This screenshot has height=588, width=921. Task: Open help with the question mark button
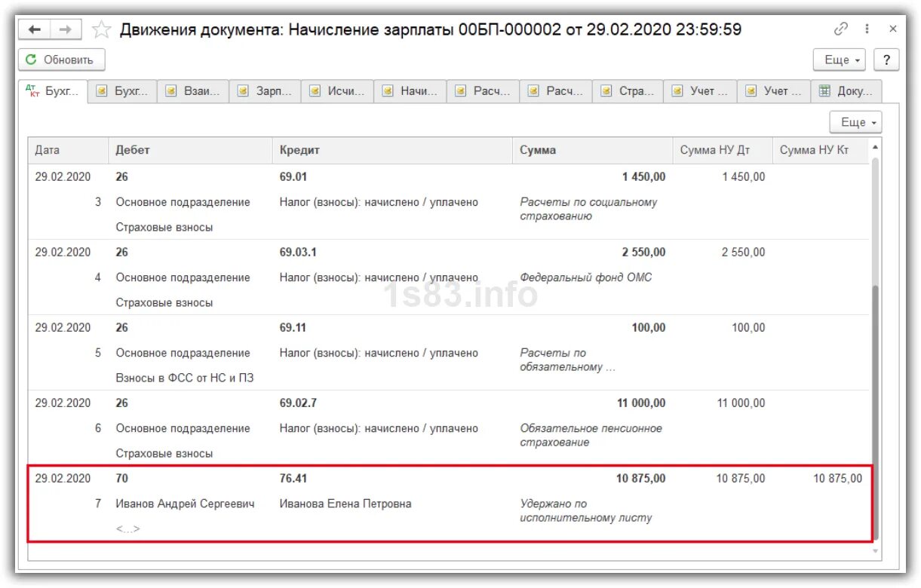pyautogui.click(x=886, y=60)
